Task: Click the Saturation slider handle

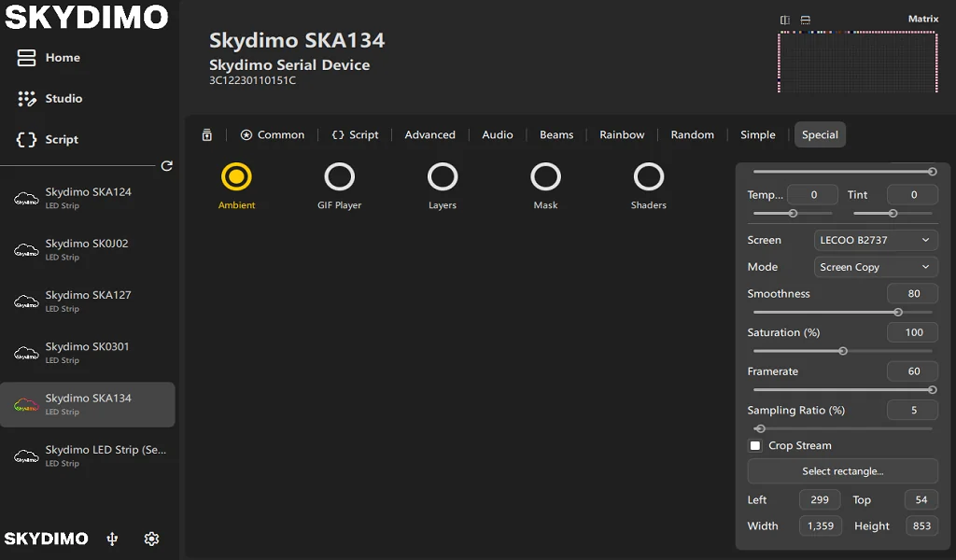Action: pos(843,351)
